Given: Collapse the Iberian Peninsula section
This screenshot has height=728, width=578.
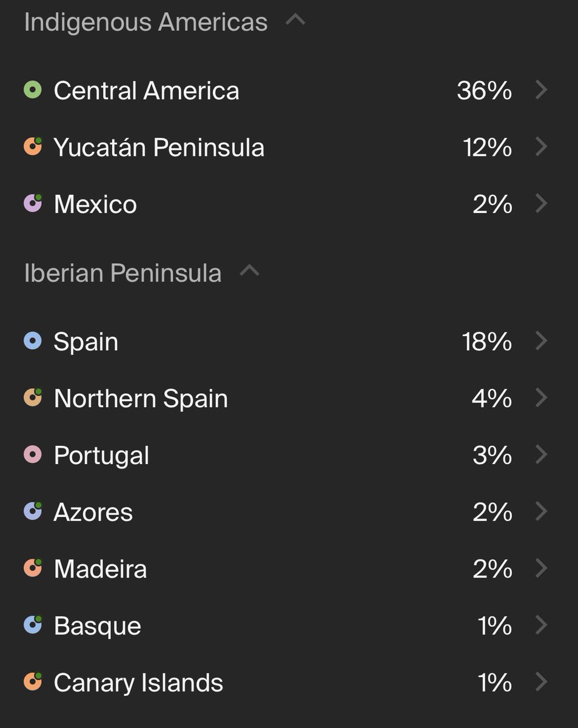Looking at the screenshot, I should point(249,271).
